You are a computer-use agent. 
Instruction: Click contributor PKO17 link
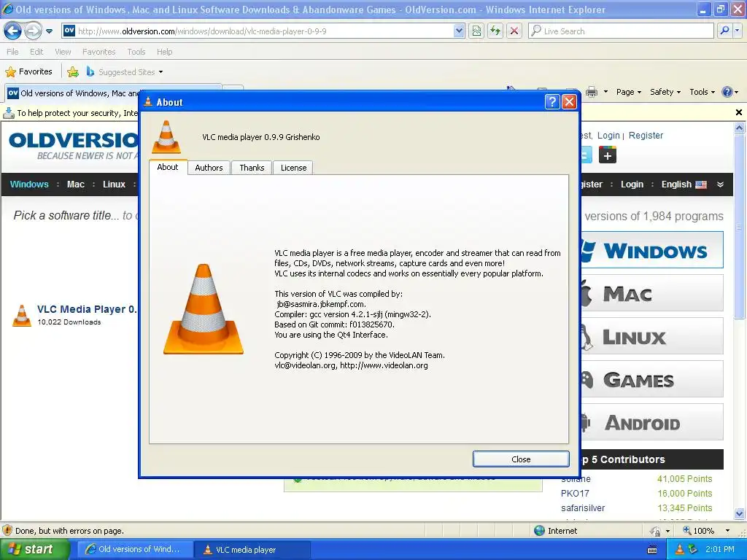click(x=575, y=494)
